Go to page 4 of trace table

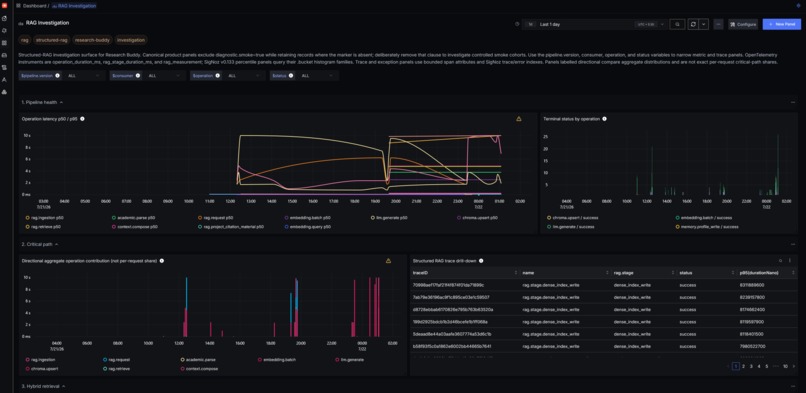pyautogui.click(x=759, y=366)
